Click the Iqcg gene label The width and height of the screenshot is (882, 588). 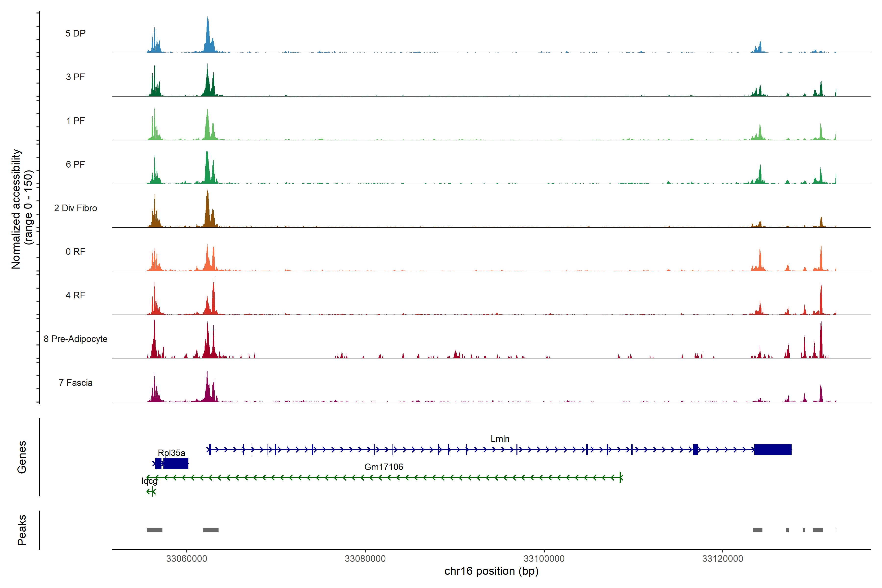[149, 481]
